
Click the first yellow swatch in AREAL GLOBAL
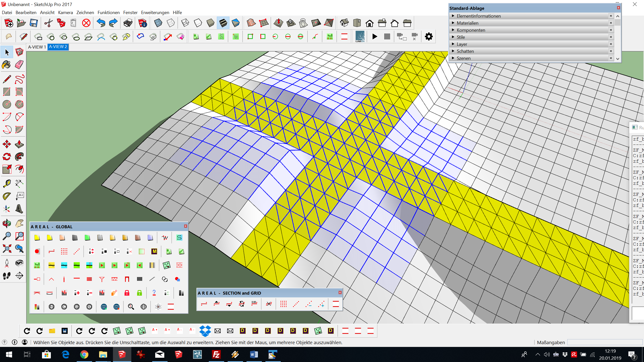coord(37,238)
